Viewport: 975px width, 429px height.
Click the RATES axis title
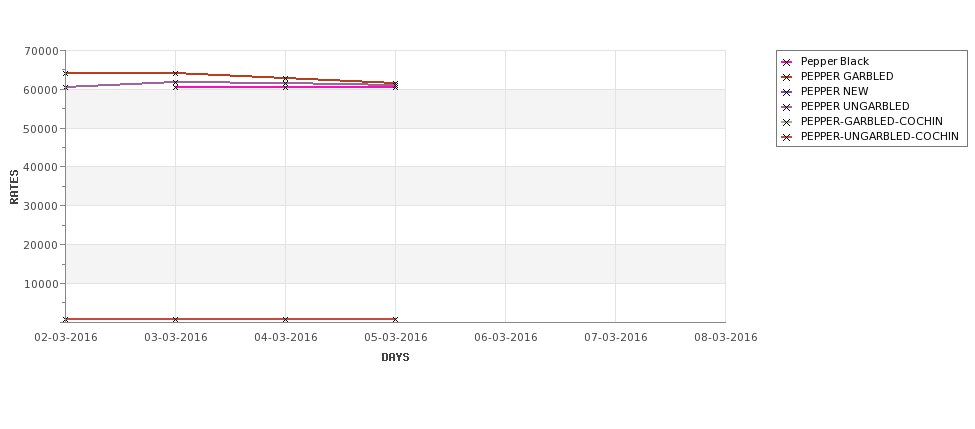14,187
